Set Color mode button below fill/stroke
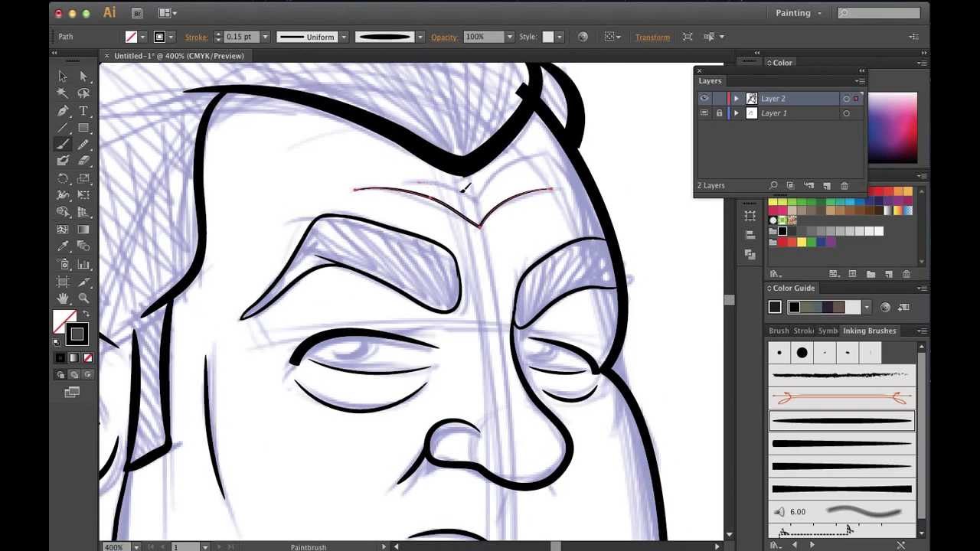 coord(60,358)
